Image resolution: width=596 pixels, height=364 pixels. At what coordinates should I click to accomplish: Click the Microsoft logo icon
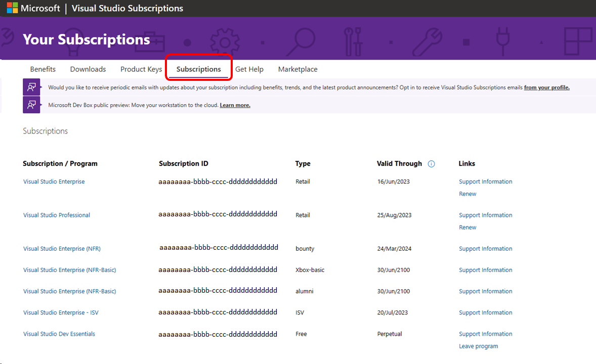pos(12,8)
